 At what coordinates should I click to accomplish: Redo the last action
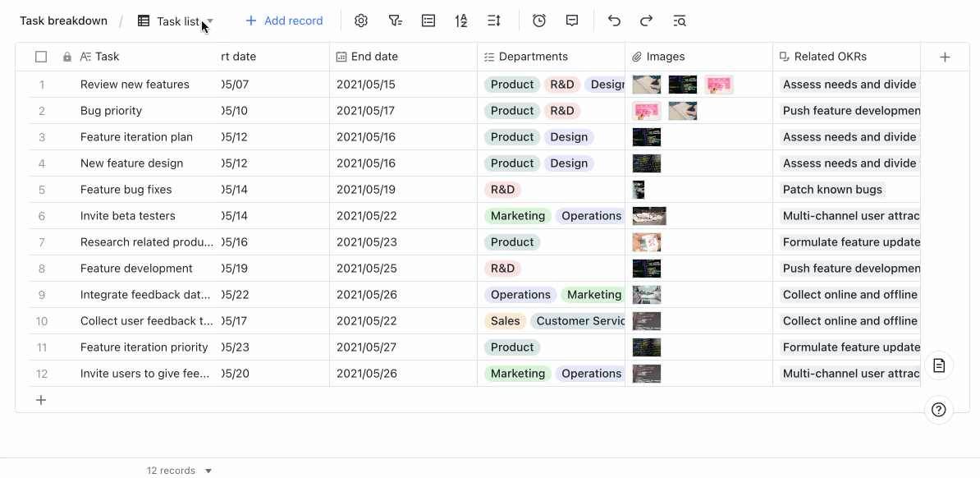point(647,21)
